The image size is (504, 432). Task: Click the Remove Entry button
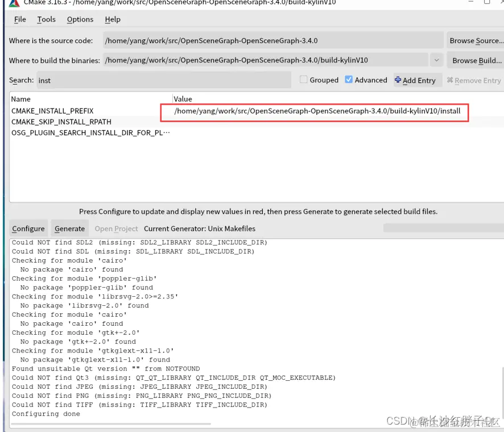click(474, 80)
